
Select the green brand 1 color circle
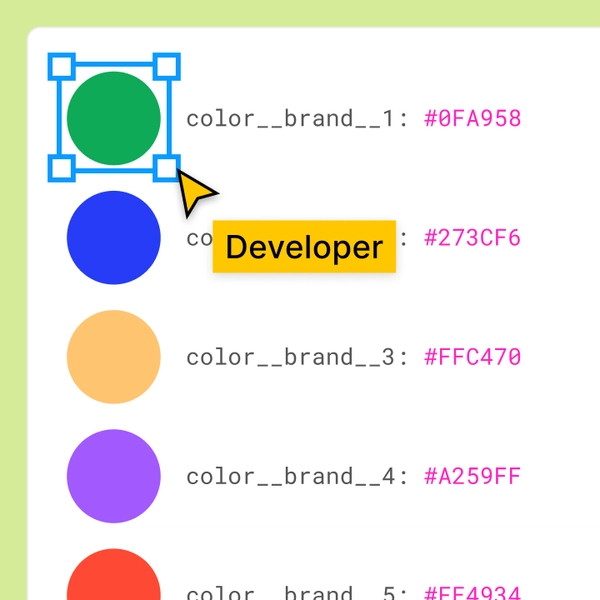[114, 118]
